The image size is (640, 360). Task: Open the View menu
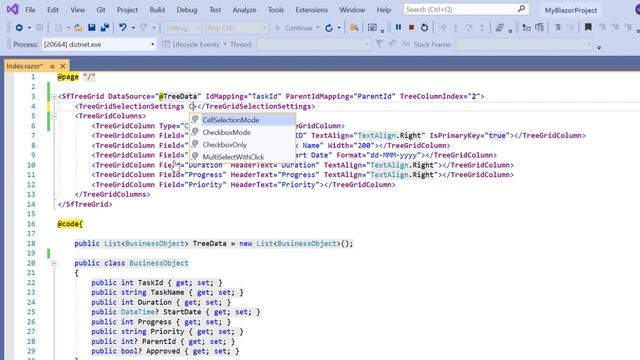tap(78, 10)
